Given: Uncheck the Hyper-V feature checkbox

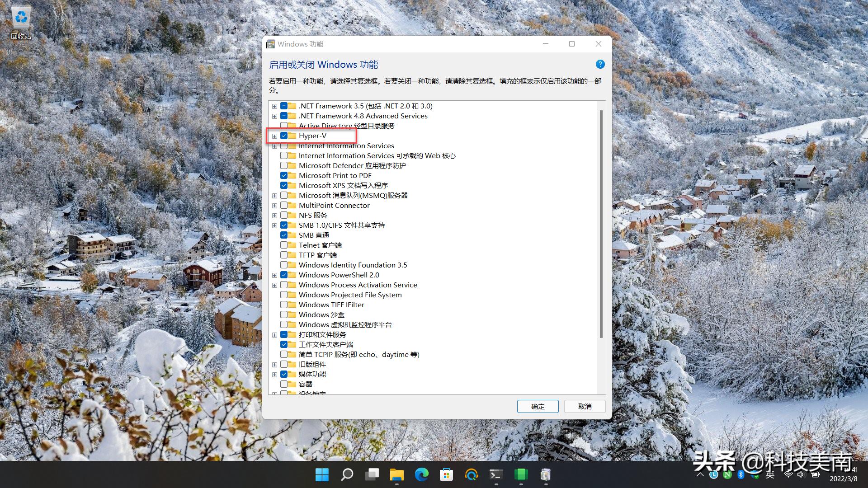Looking at the screenshot, I should point(284,136).
